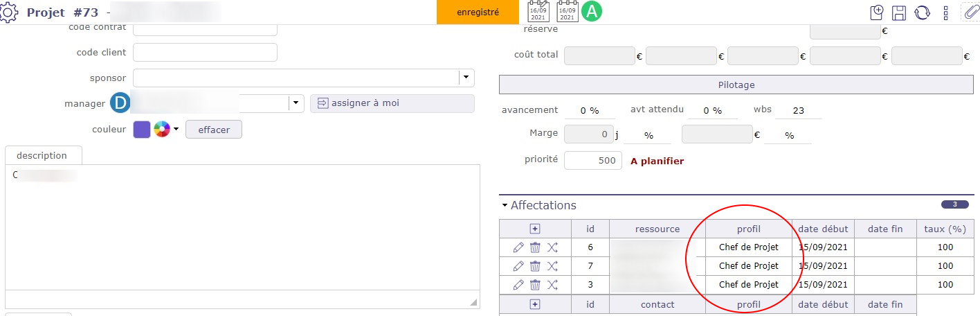Image resolution: width=980 pixels, height=316 pixels.
Task: Open the three-dot extra actions menu
Action: point(945,12)
